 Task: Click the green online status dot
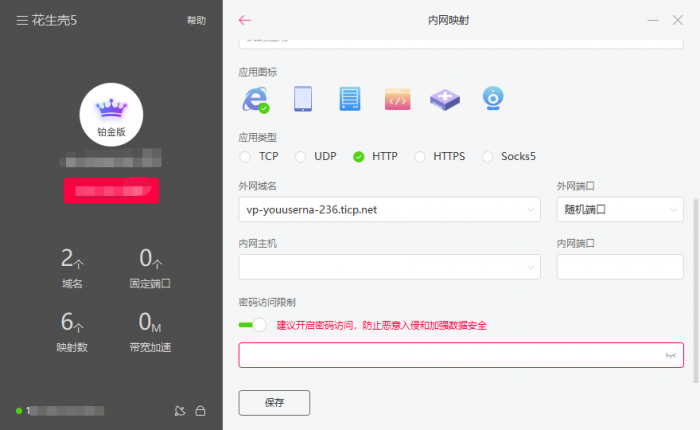pyautogui.click(x=19, y=411)
